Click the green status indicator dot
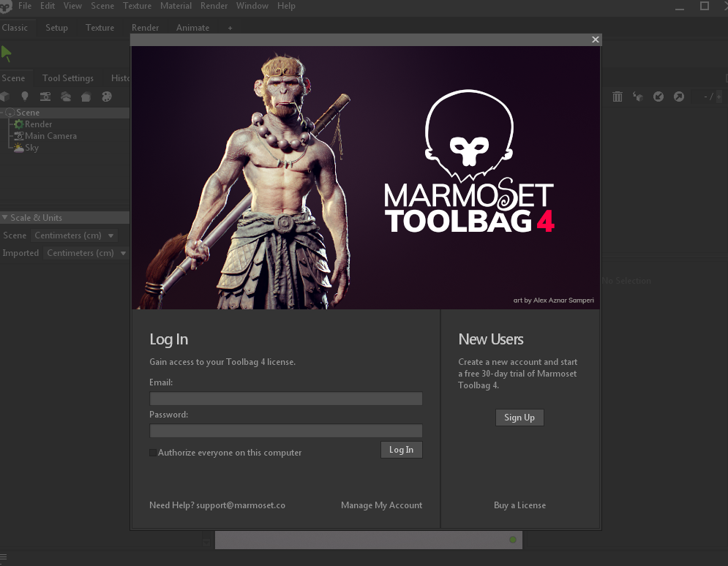 tap(513, 540)
